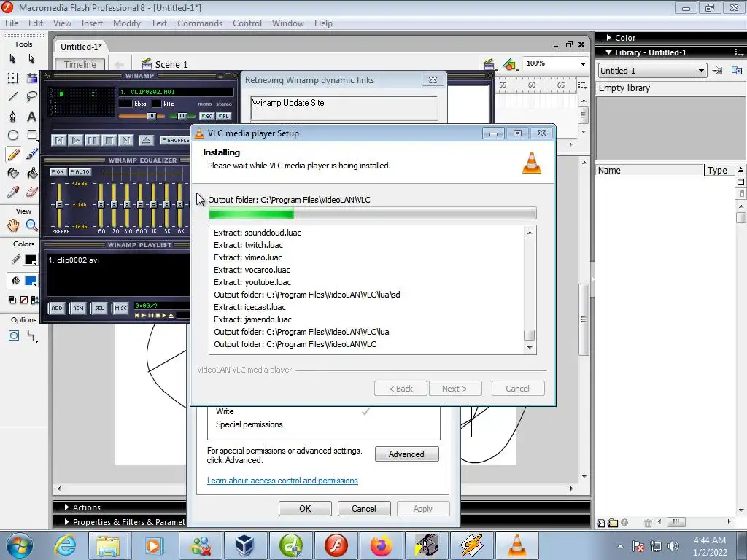The height and width of the screenshot is (560, 747).
Task: Select the Lasso tool
Action: tap(31, 97)
